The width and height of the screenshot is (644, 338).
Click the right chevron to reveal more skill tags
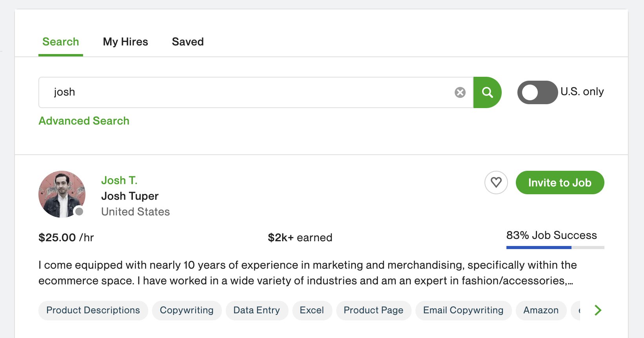pos(597,310)
